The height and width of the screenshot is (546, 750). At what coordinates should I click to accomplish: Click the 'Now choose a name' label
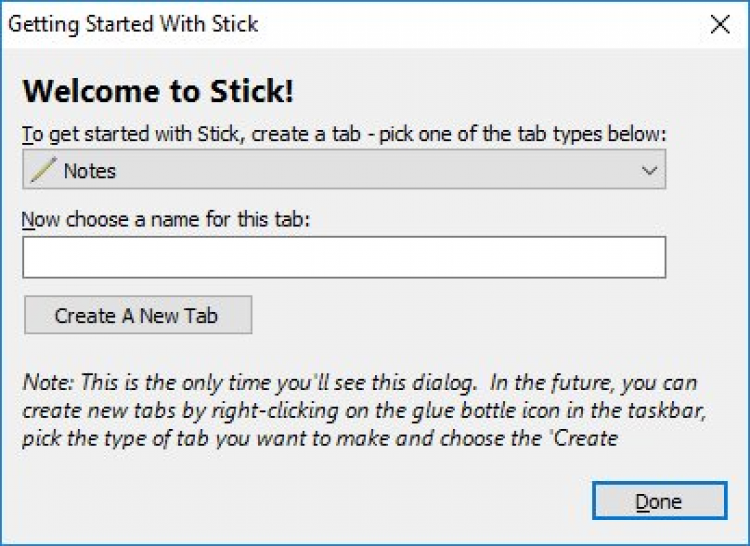coord(167,220)
